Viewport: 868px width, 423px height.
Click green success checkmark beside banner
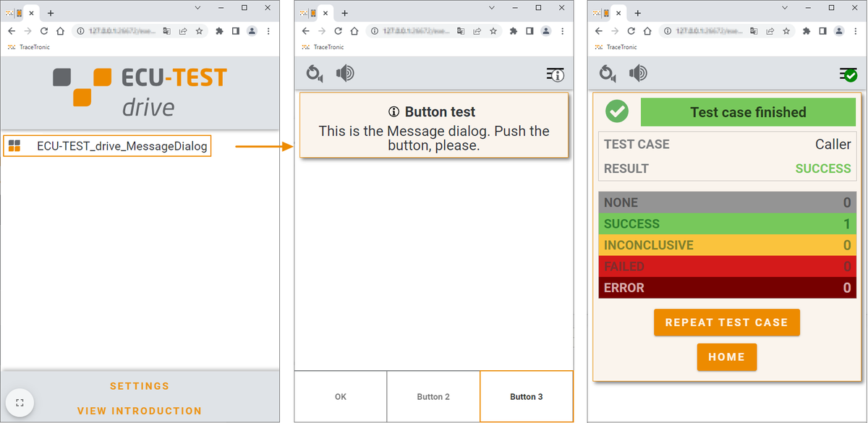617,112
